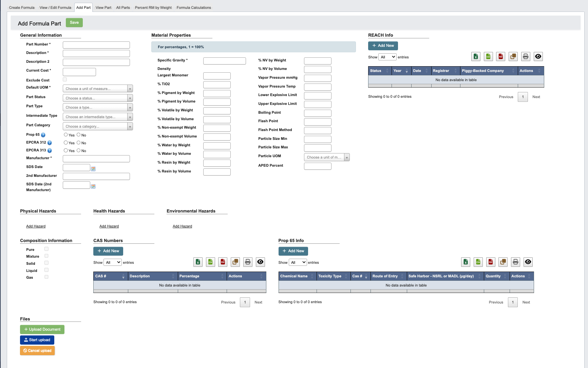The image size is (588, 368).
Task: Open the Part Type dropdown
Action: pos(98,107)
